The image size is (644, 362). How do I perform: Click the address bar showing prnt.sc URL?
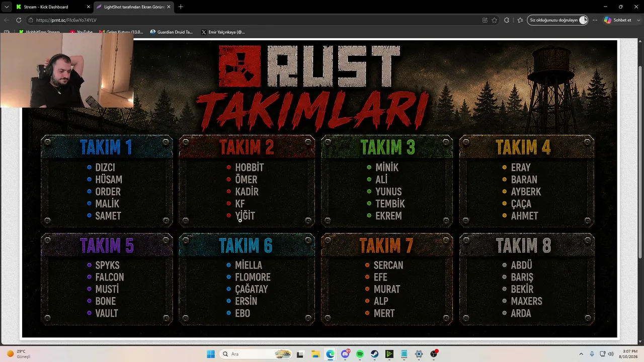(x=252, y=20)
